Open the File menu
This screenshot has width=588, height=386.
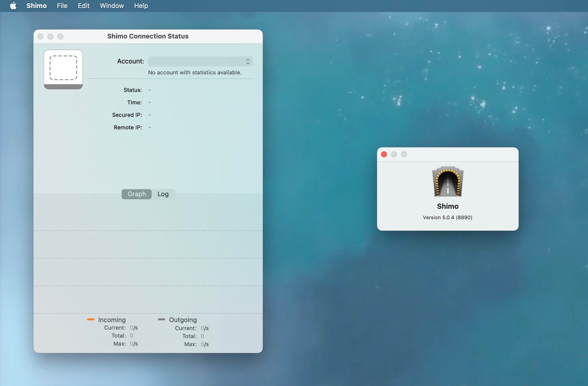click(62, 6)
